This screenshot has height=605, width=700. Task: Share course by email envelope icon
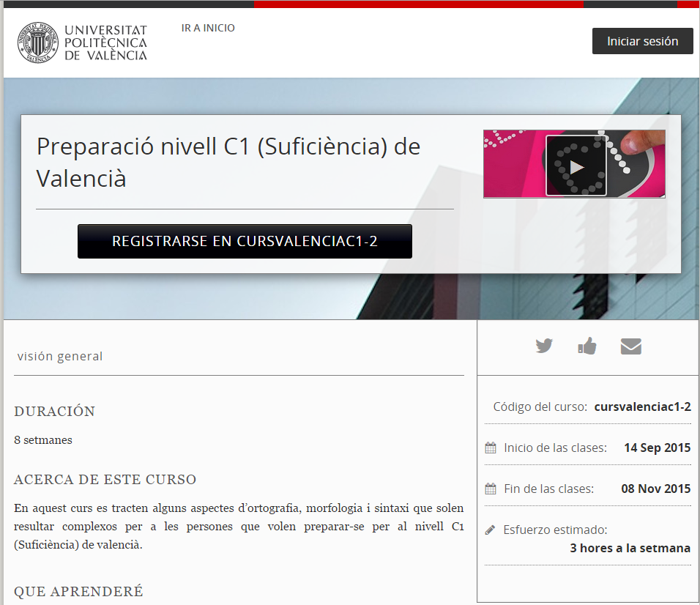[x=630, y=346]
